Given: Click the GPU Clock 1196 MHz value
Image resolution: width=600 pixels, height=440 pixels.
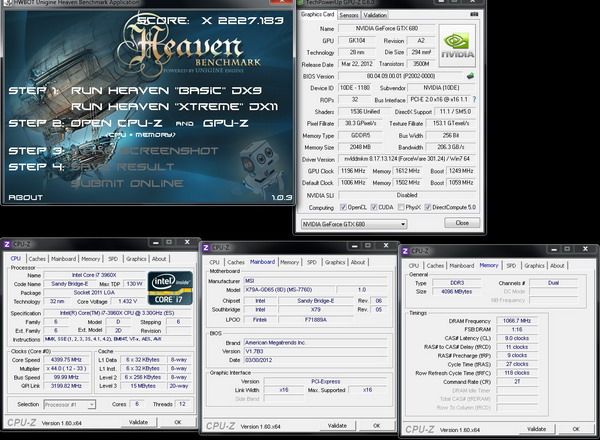Looking at the screenshot, I should (353, 171).
